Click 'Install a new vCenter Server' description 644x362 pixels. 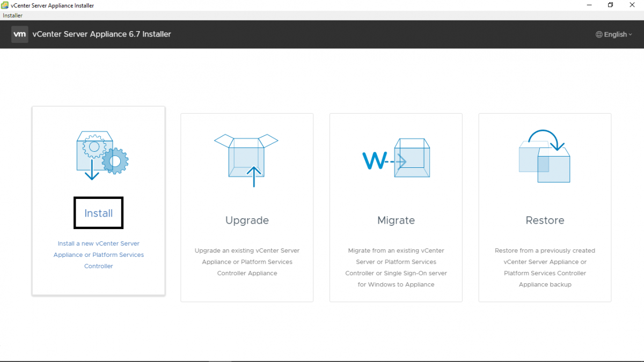pyautogui.click(x=99, y=255)
